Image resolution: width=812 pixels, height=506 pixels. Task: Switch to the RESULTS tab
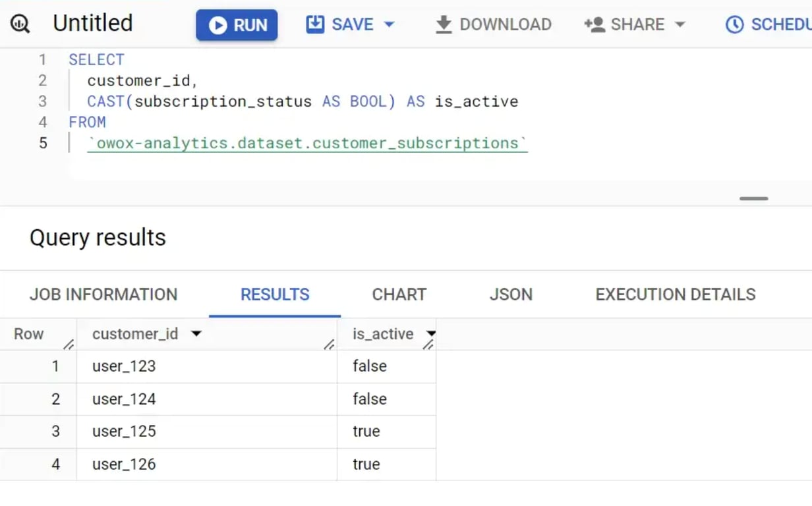click(275, 295)
